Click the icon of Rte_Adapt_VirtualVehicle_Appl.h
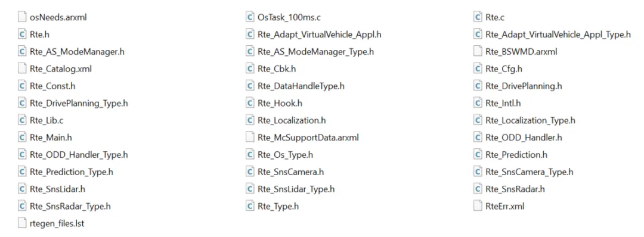This screenshot has width=644, height=237. coord(250,35)
